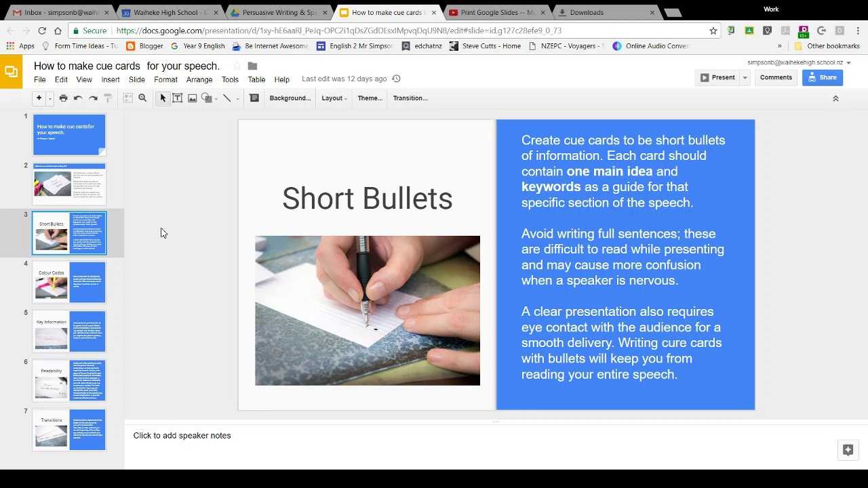
Task: Print the presentation via the printer icon
Action: [63, 98]
